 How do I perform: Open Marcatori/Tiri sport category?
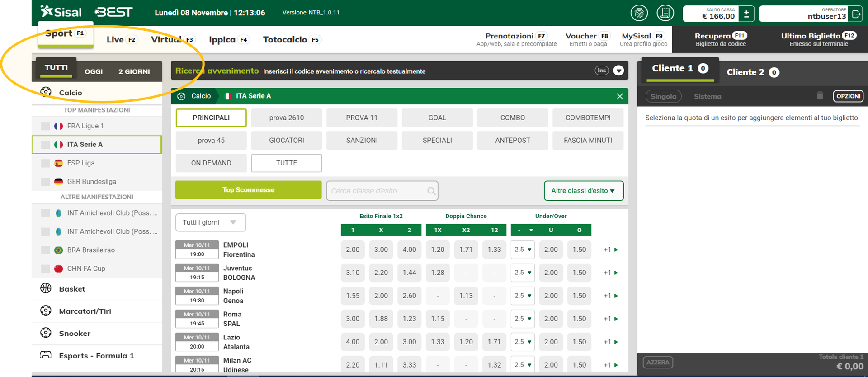pos(97,311)
